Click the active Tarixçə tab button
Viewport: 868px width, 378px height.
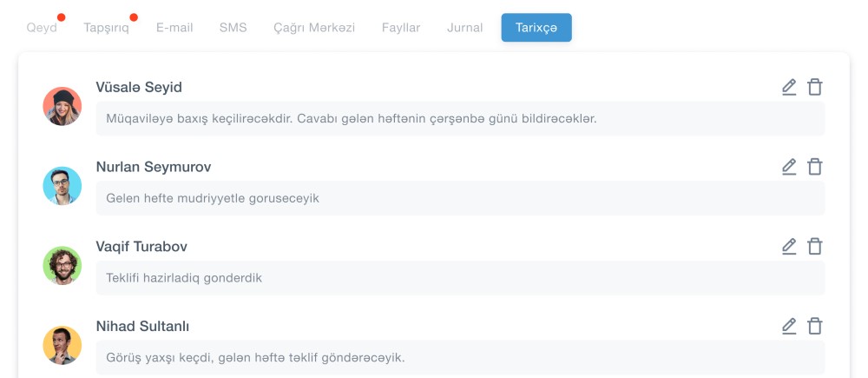pyautogui.click(x=536, y=28)
